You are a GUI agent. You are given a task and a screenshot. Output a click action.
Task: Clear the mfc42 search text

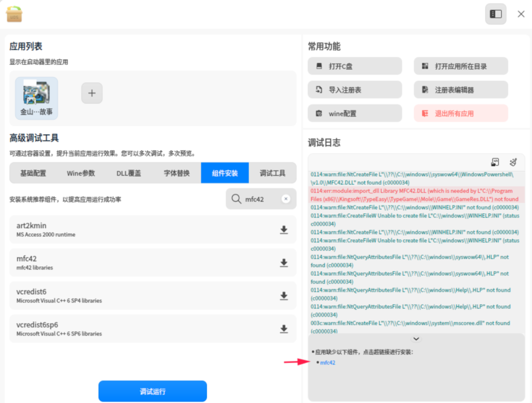285,199
